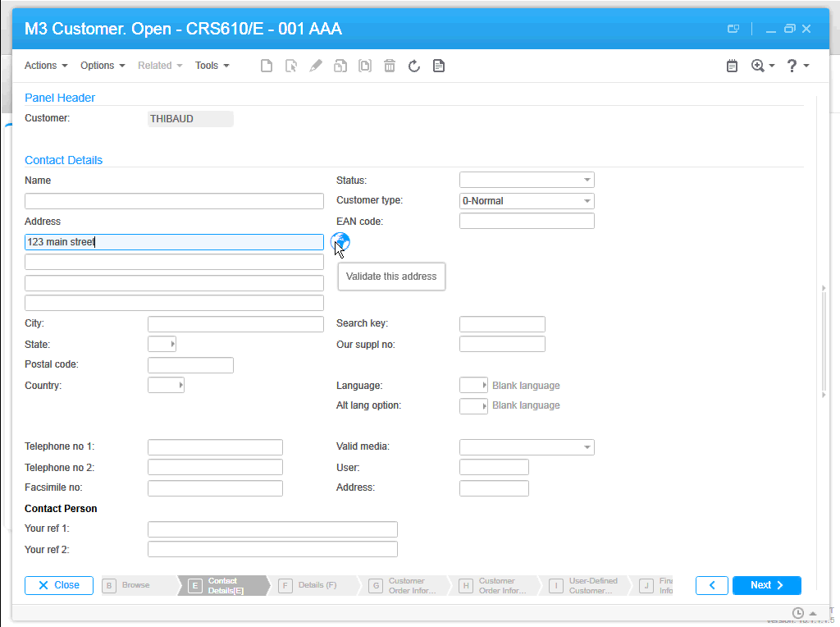Click the trash can Delete icon
The image size is (840, 627).
coord(390,66)
